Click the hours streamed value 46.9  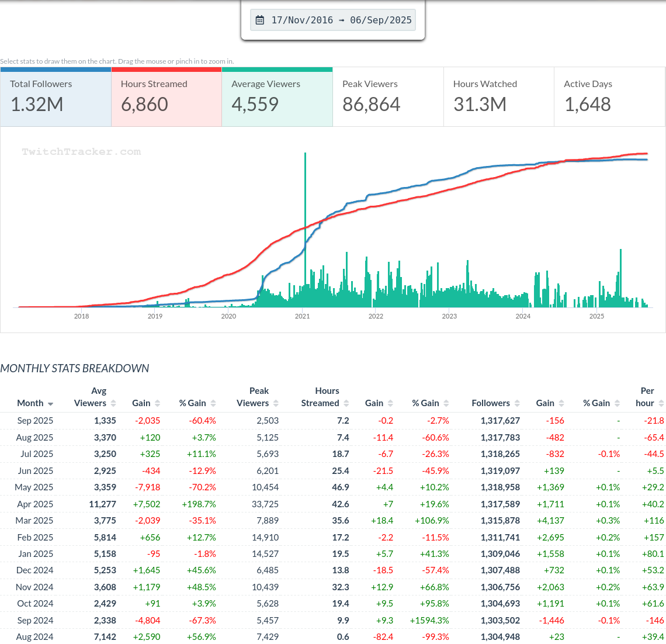point(341,487)
